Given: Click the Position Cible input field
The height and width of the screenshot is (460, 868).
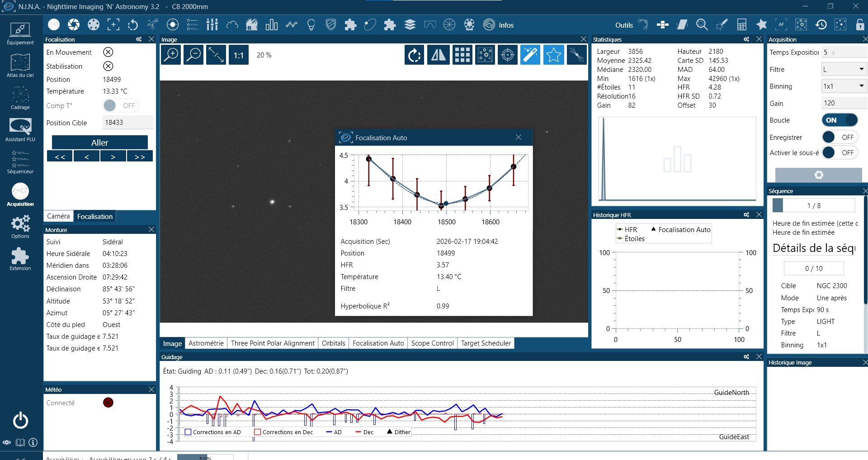Looking at the screenshot, I should 128,123.
